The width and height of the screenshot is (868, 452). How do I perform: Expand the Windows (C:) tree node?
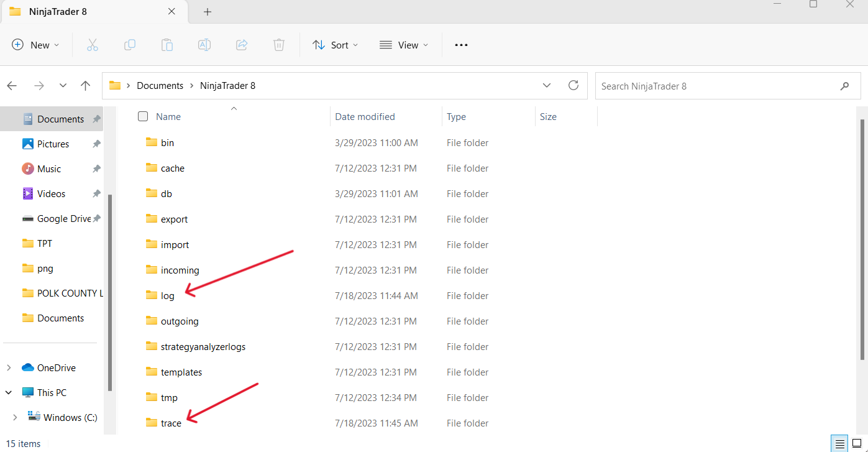16,417
